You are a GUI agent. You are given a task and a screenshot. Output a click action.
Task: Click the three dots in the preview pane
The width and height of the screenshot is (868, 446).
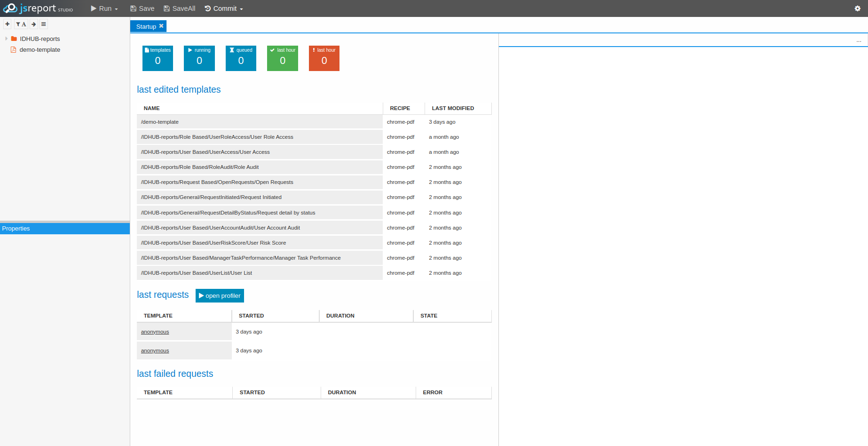859,41
